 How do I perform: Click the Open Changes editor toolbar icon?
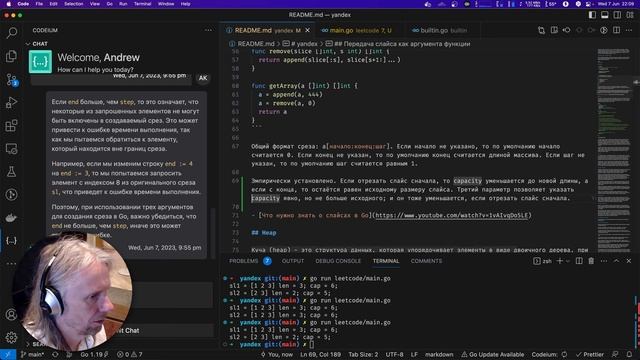[541, 30]
